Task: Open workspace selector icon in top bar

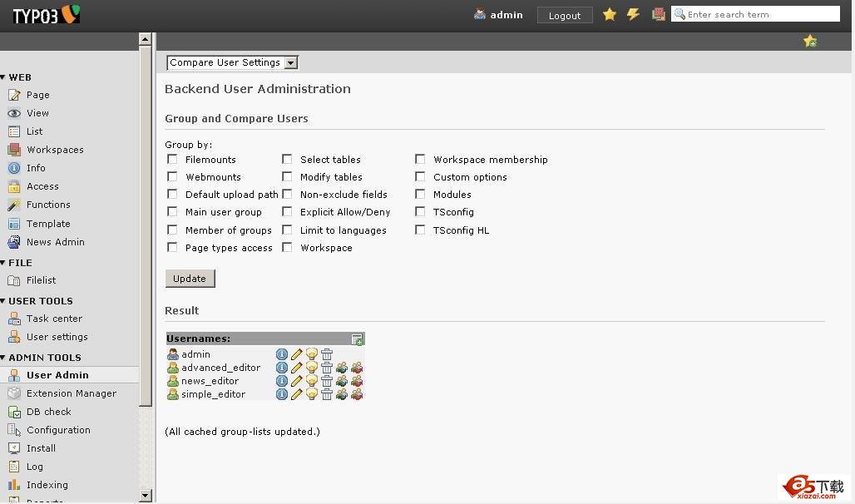Action: [x=658, y=15]
